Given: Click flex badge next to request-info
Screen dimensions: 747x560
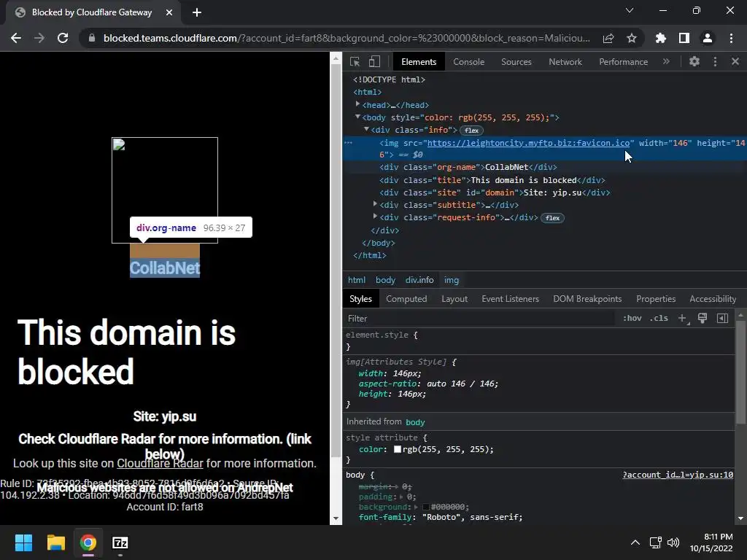Looking at the screenshot, I should [553, 218].
